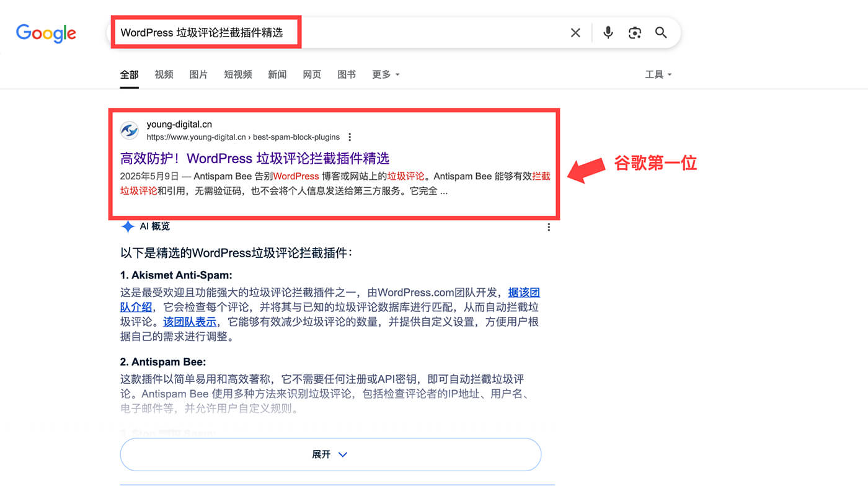Image resolution: width=868 pixels, height=496 pixels.
Task: Clear the search box with X icon
Action: point(575,33)
